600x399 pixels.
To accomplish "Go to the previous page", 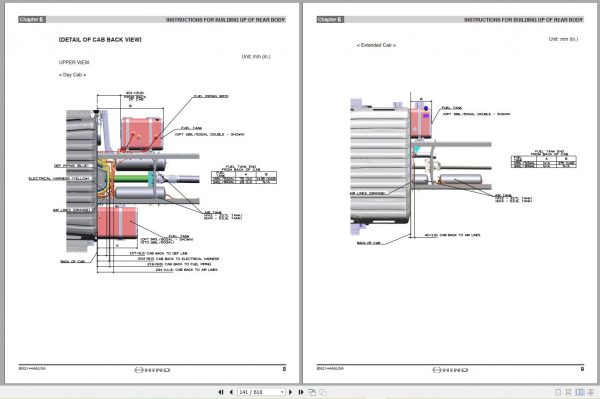I will [x=231, y=392].
